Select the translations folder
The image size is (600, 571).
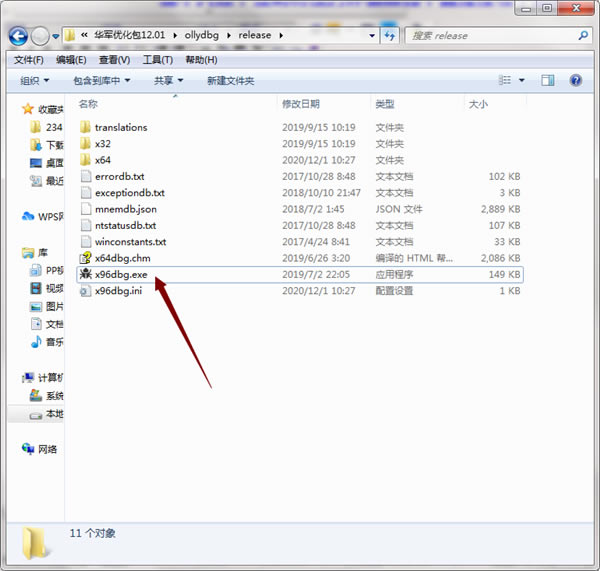[121, 127]
